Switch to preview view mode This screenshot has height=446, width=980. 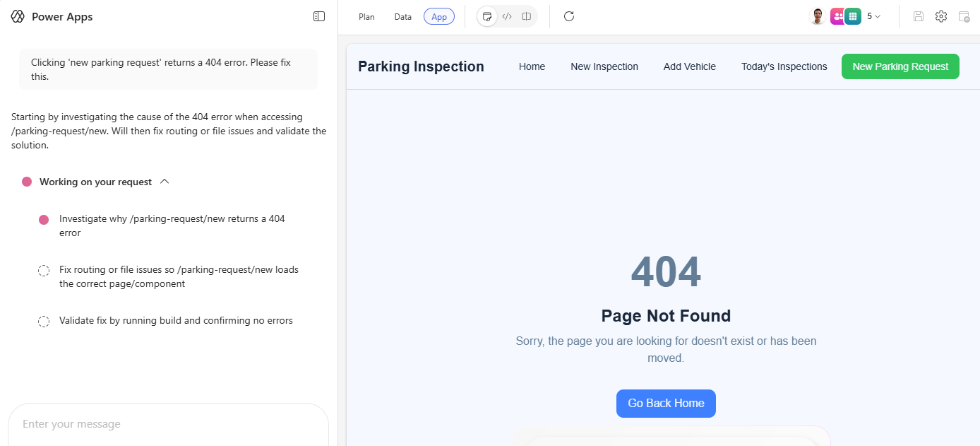click(487, 16)
